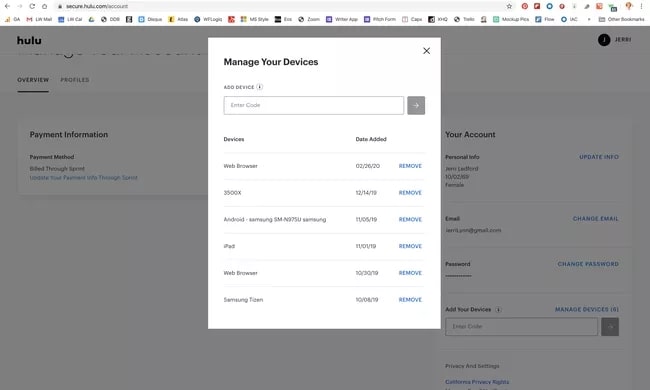Click the browser forward arrow
650x390 pixels.
19,6
